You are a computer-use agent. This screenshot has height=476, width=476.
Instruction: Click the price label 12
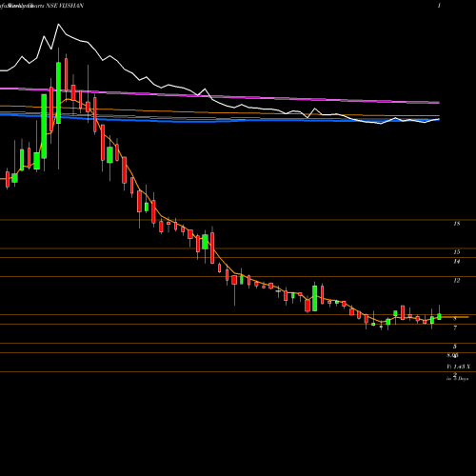(x=457, y=281)
